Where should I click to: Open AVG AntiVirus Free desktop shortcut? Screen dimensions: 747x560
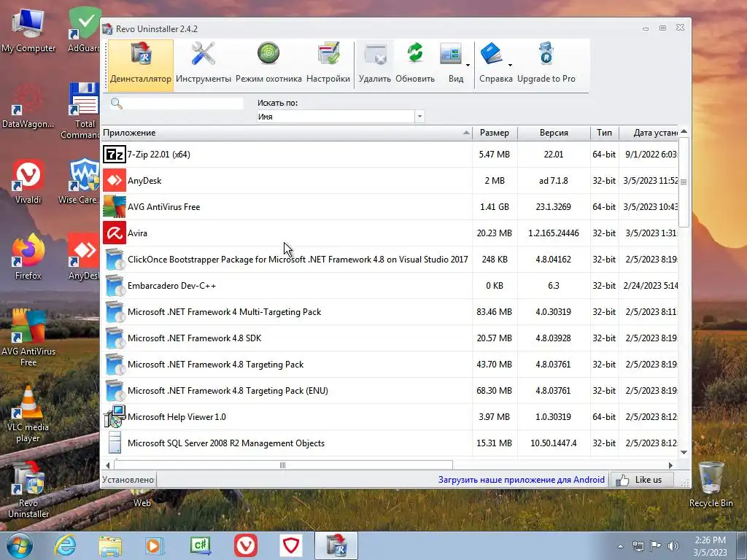28,338
